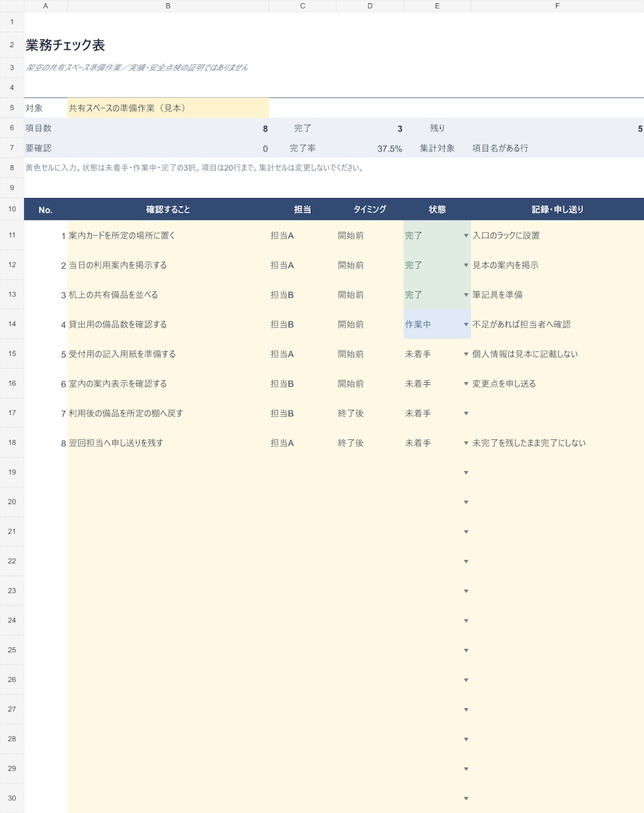Select 受付用の記入用紙を準備する cell

[168, 353]
